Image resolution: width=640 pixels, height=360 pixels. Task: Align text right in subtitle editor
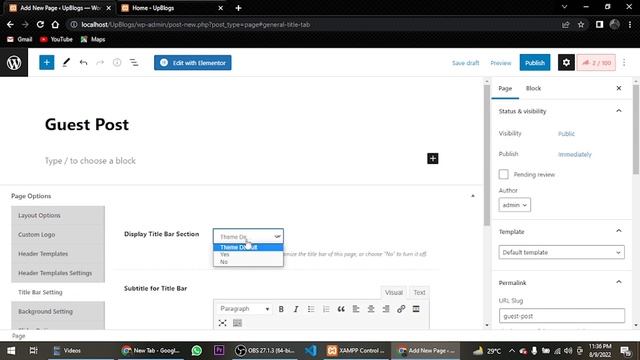click(386, 309)
